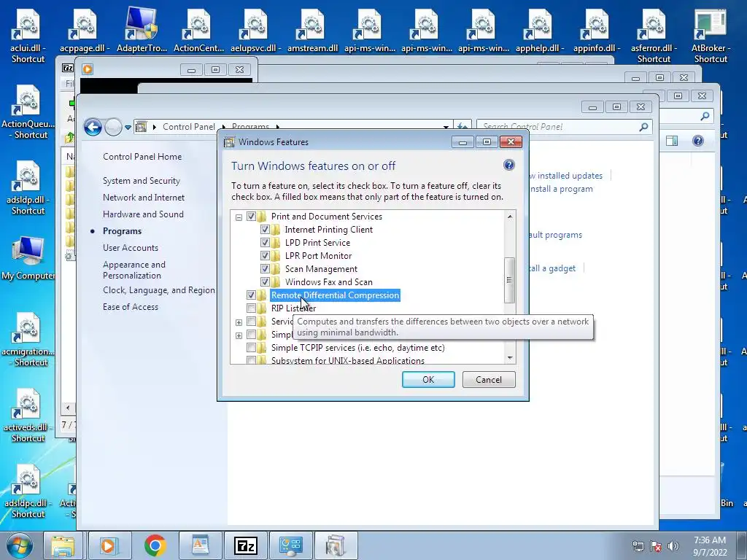Open the media player taskbar icon

tap(109, 545)
